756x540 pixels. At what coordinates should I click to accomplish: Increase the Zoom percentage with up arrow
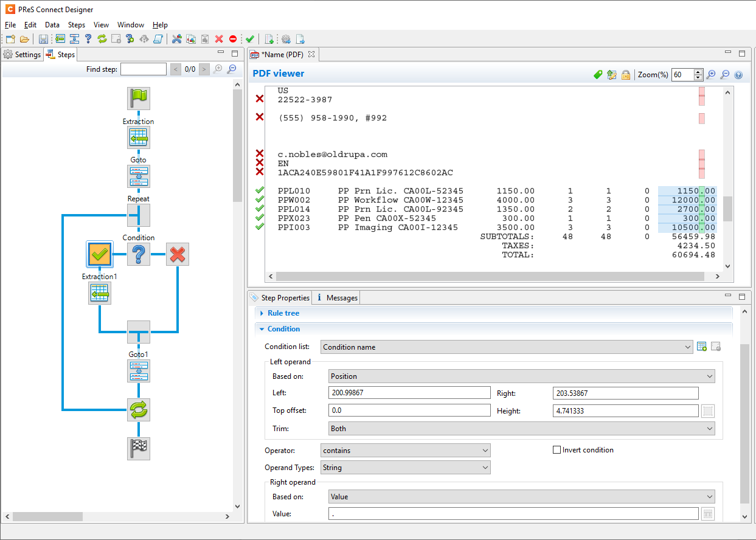coord(698,72)
